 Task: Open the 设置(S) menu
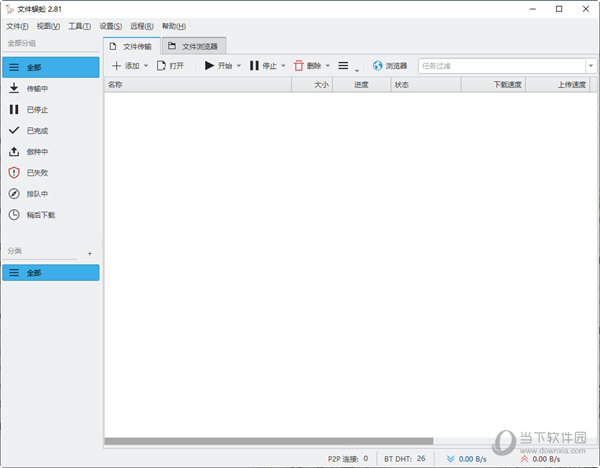pos(111,26)
